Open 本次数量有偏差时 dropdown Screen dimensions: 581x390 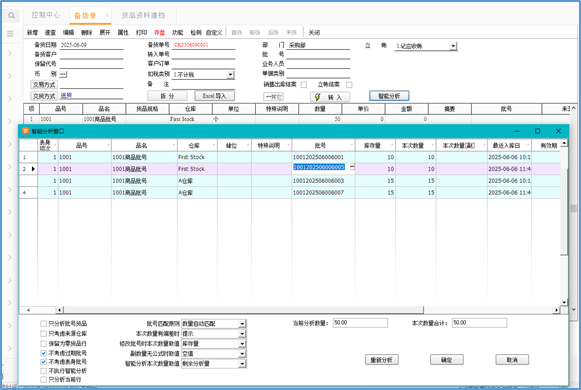pos(242,334)
